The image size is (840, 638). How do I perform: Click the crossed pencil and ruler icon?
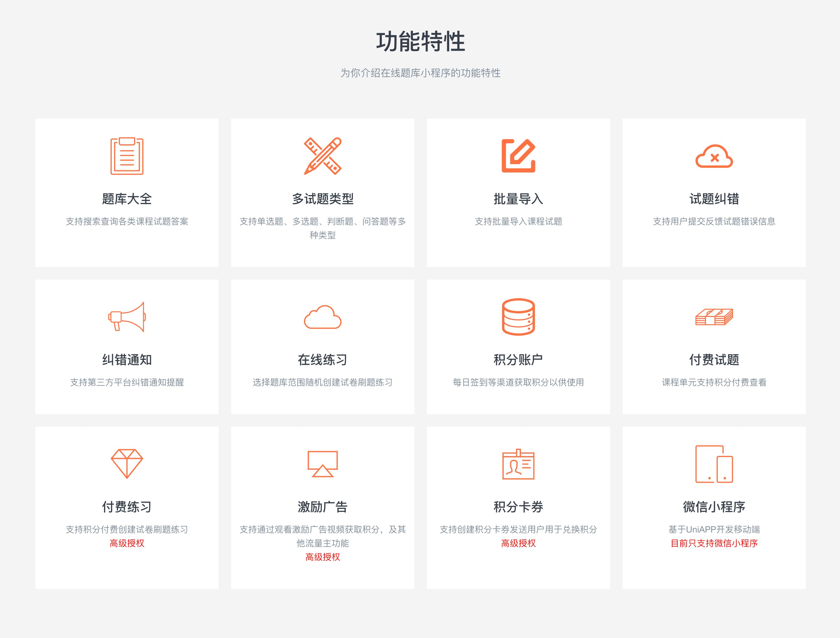(x=323, y=156)
